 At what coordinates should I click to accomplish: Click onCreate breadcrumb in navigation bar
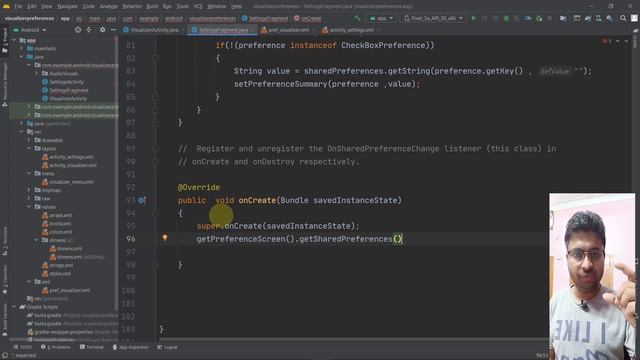[307, 18]
